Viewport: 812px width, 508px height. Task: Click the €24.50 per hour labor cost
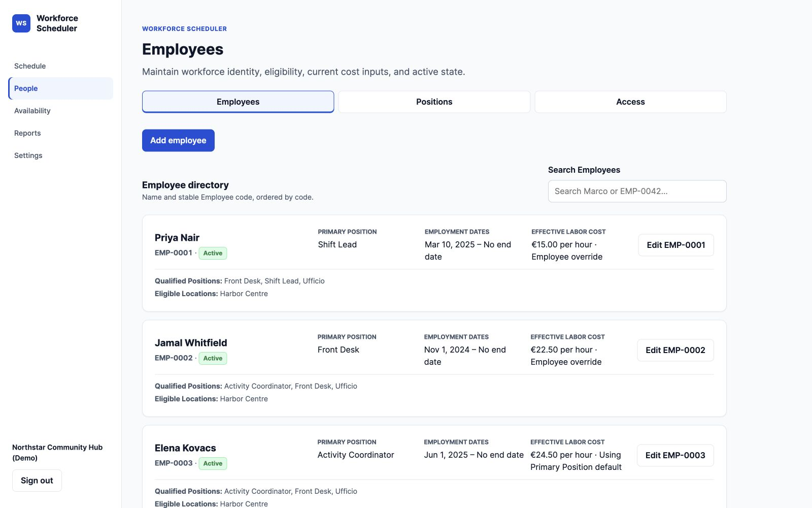[x=576, y=461]
